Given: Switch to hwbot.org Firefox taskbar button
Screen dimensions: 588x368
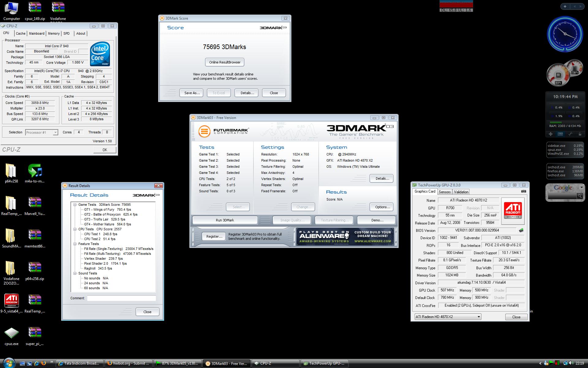Looking at the screenshot, I should point(128,363).
